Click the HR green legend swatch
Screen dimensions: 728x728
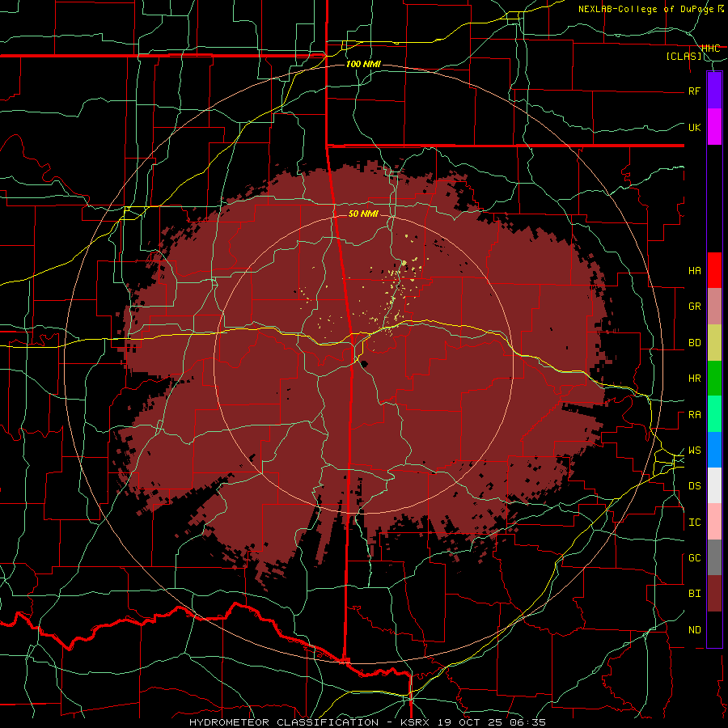pos(714,379)
